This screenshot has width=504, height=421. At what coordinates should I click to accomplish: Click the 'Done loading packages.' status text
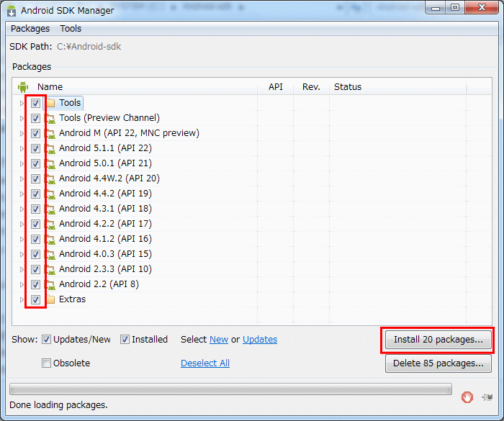pos(58,405)
